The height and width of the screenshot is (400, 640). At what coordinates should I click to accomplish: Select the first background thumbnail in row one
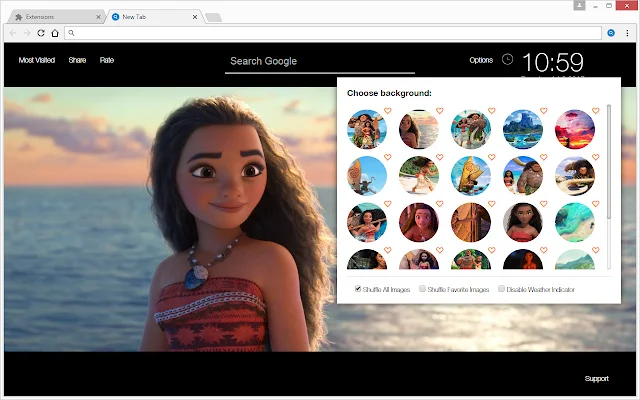[367, 129]
